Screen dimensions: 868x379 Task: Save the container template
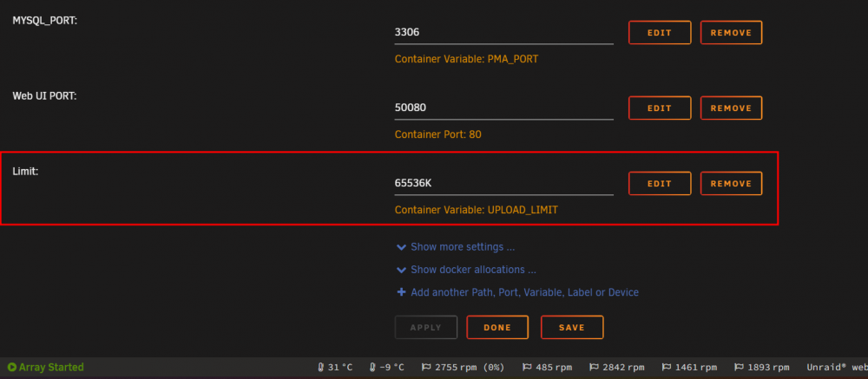point(572,327)
